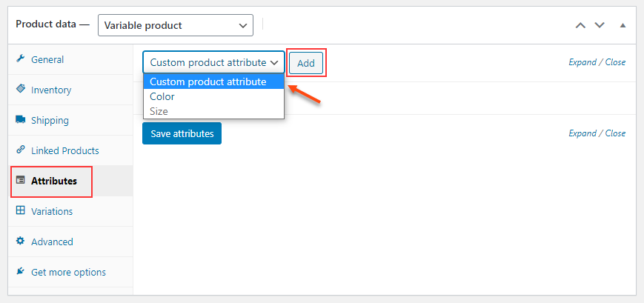Image resolution: width=644 pixels, height=303 pixels.
Task: Click the Attributes list icon
Action: point(20,180)
